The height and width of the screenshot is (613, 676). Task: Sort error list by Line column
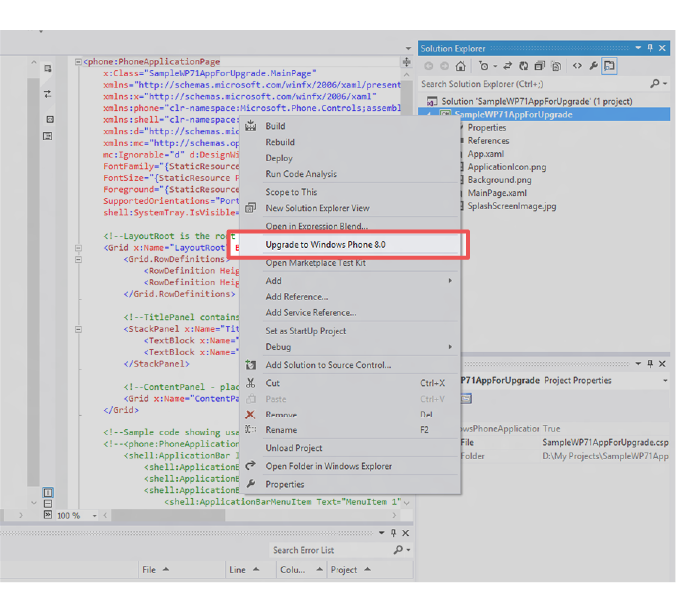pos(250,570)
